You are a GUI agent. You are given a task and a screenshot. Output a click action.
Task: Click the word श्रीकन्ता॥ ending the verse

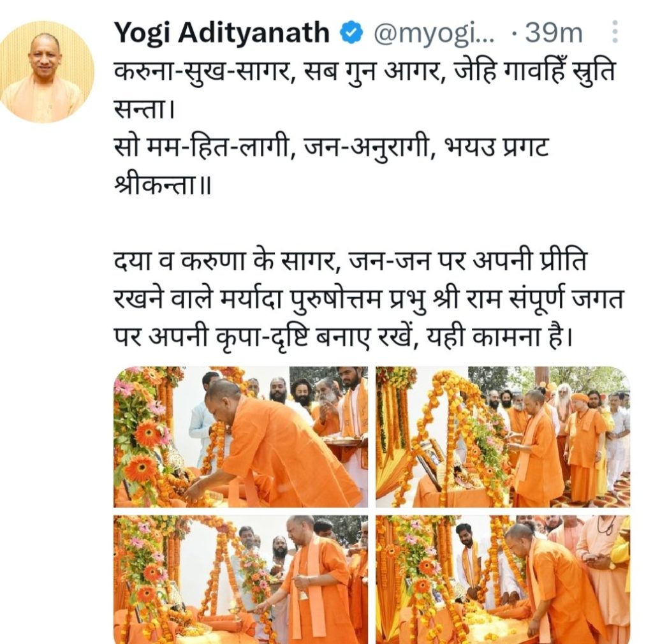(x=163, y=186)
